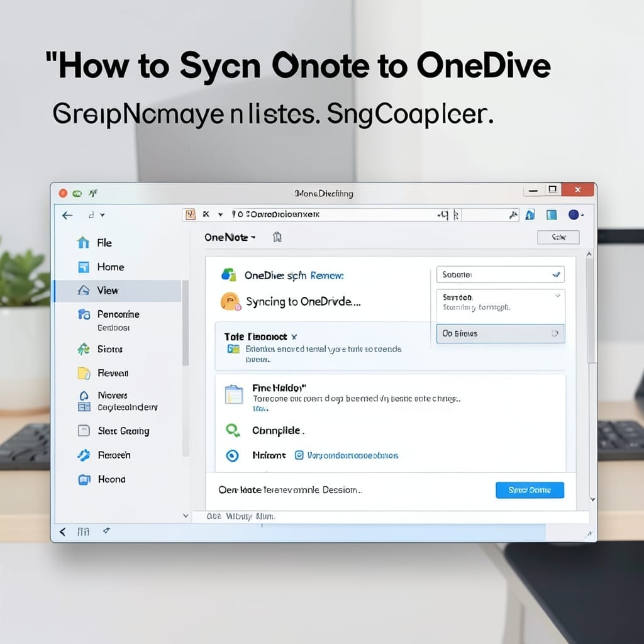Open the OneNote dropdown
This screenshot has width=644, height=644.
[x=230, y=237]
